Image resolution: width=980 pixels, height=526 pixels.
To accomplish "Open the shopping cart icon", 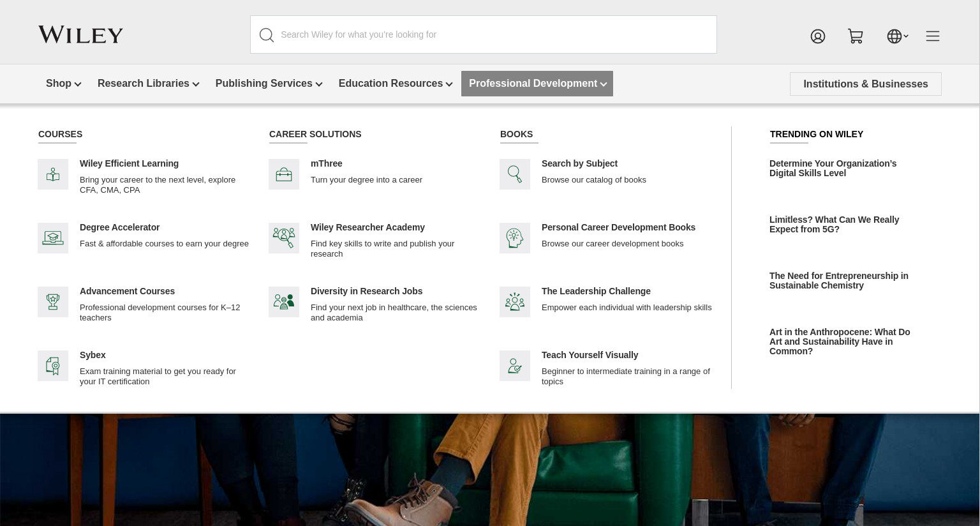I will [856, 36].
